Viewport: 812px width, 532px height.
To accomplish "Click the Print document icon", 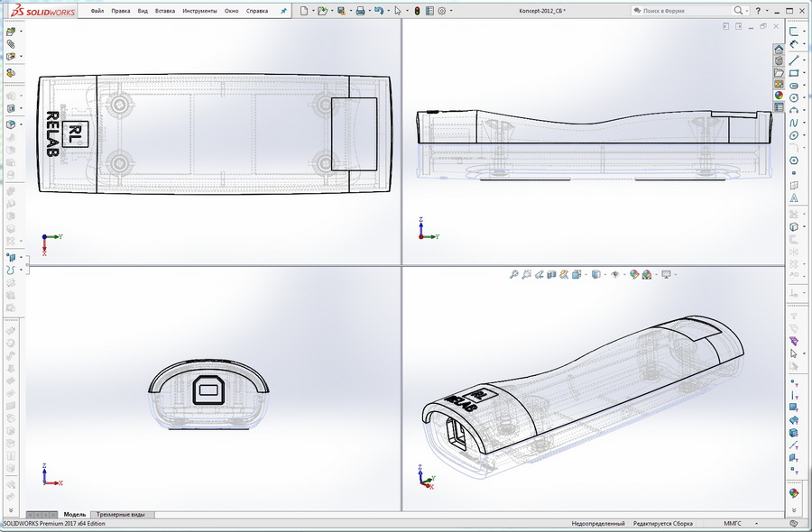I will click(x=361, y=10).
